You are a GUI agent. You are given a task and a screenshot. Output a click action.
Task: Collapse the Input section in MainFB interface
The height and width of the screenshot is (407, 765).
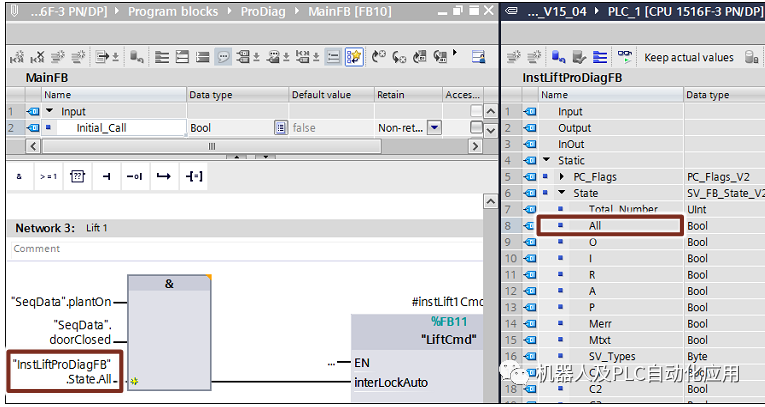49,111
